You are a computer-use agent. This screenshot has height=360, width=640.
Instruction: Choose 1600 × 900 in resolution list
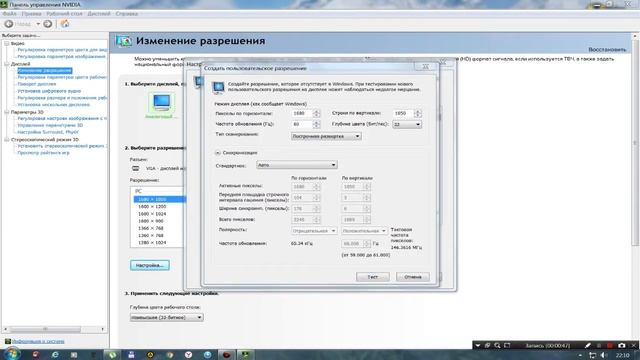tap(151, 221)
